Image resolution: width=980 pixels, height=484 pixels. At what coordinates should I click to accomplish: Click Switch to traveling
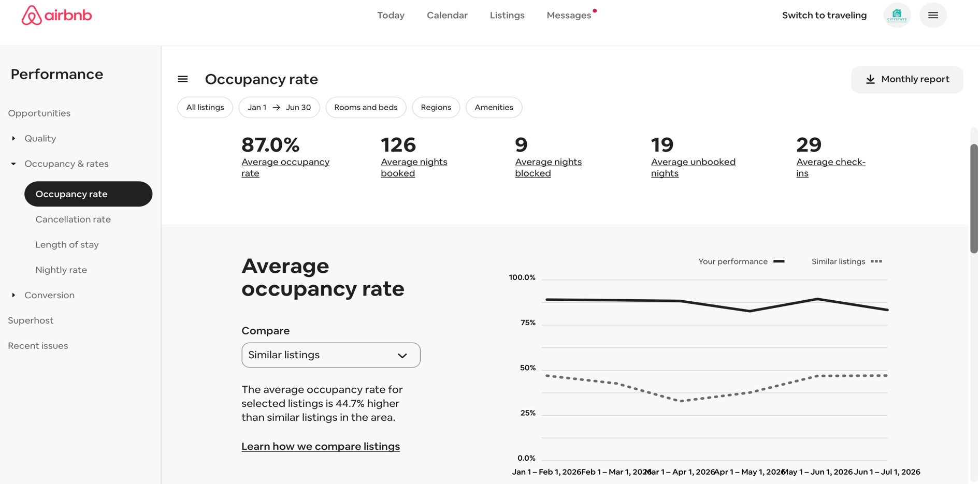click(x=824, y=16)
